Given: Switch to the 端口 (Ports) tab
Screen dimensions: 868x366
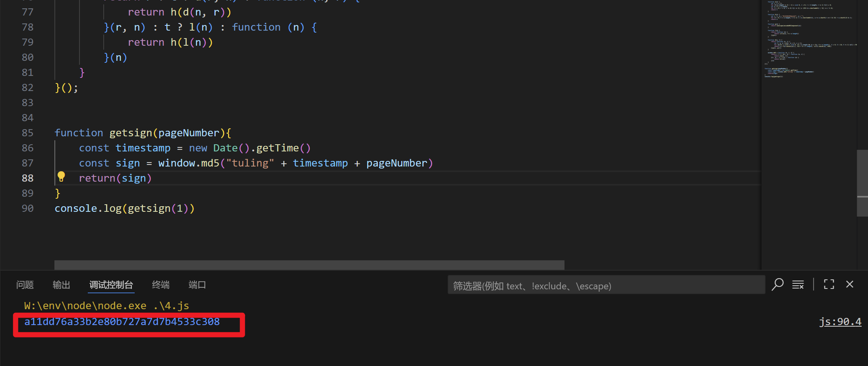Looking at the screenshot, I should (x=197, y=285).
